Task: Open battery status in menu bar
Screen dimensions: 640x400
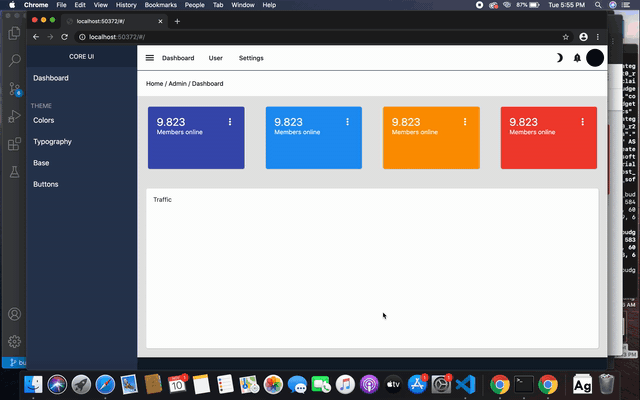Action: coord(528,5)
